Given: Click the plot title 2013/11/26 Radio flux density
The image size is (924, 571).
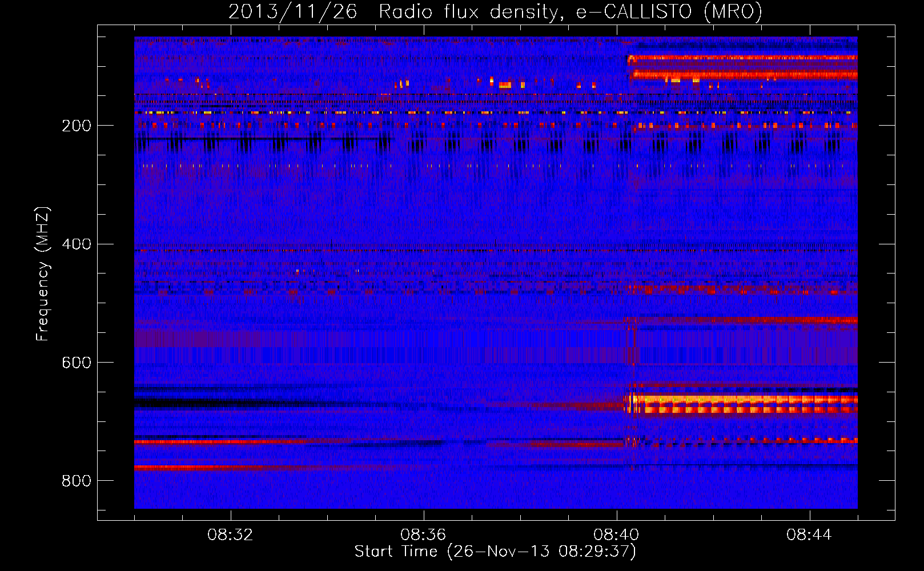Looking at the screenshot, I should 495,12.
